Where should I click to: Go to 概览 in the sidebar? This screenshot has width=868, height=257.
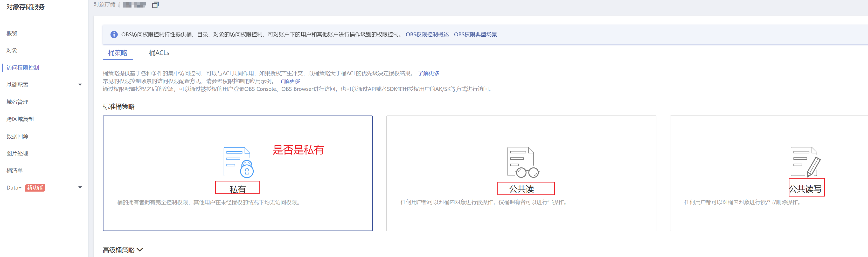coord(12,33)
